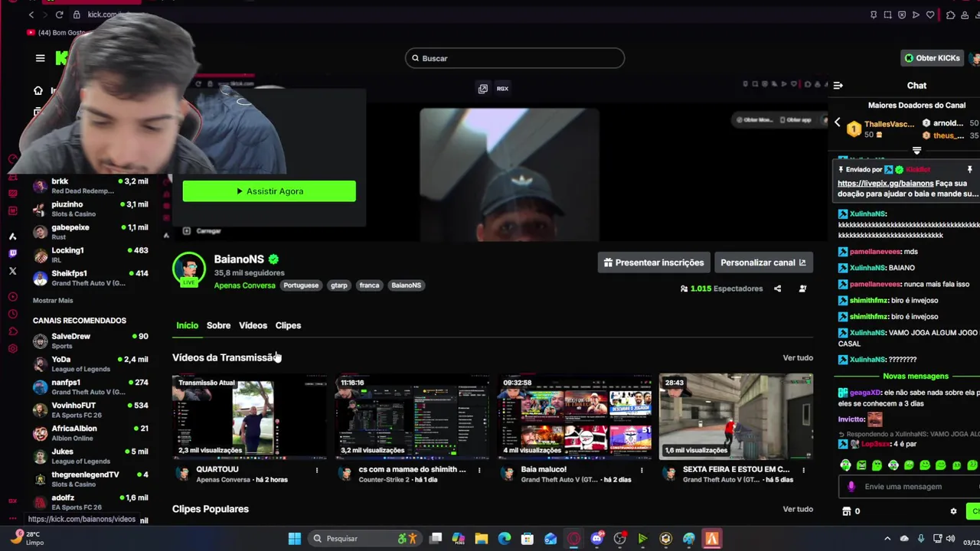Click the Home icon in sidebar
This screenshot has height=551, width=980.
click(38, 90)
